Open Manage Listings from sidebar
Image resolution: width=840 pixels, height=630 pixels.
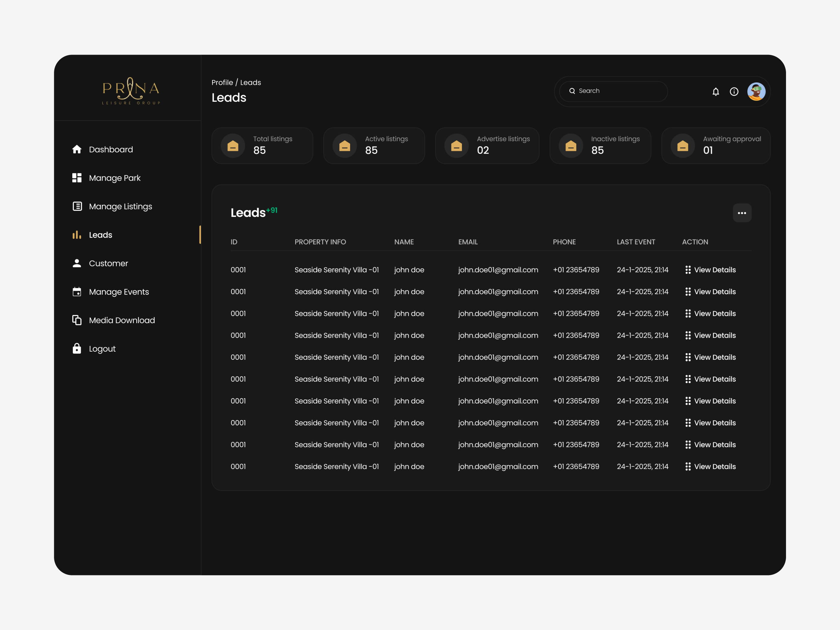(120, 206)
